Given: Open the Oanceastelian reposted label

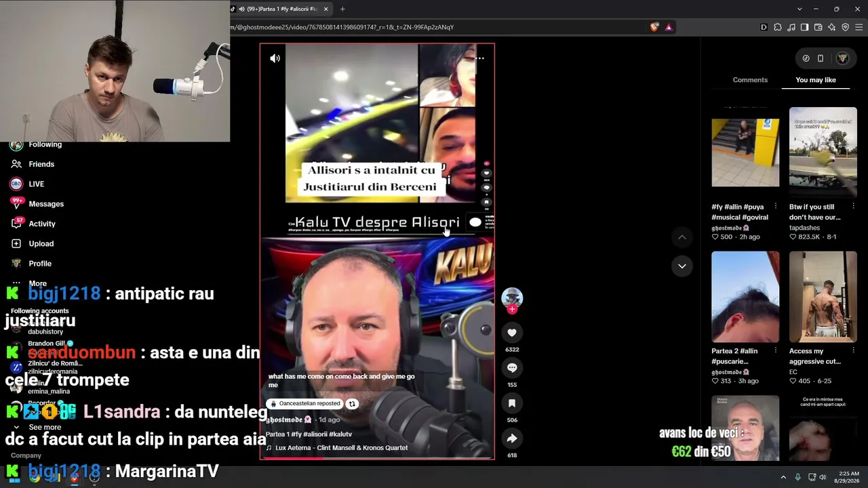Looking at the screenshot, I should click(305, 403).
